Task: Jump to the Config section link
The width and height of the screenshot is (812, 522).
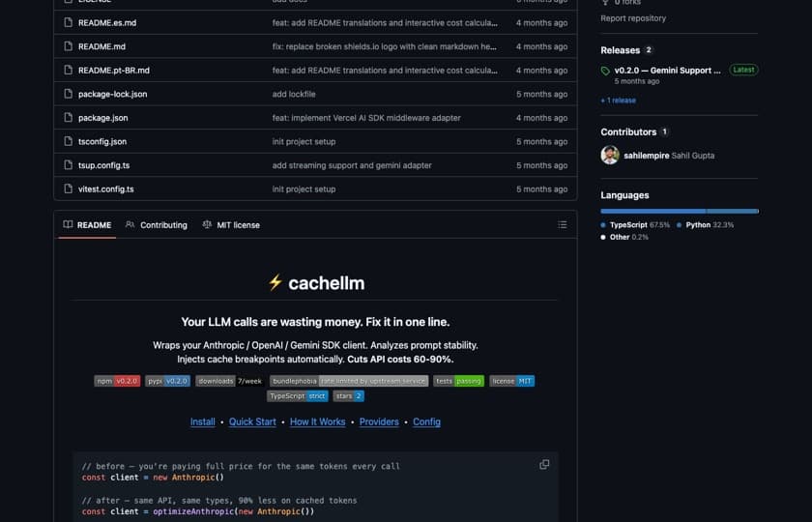Action: coord(426,422)
